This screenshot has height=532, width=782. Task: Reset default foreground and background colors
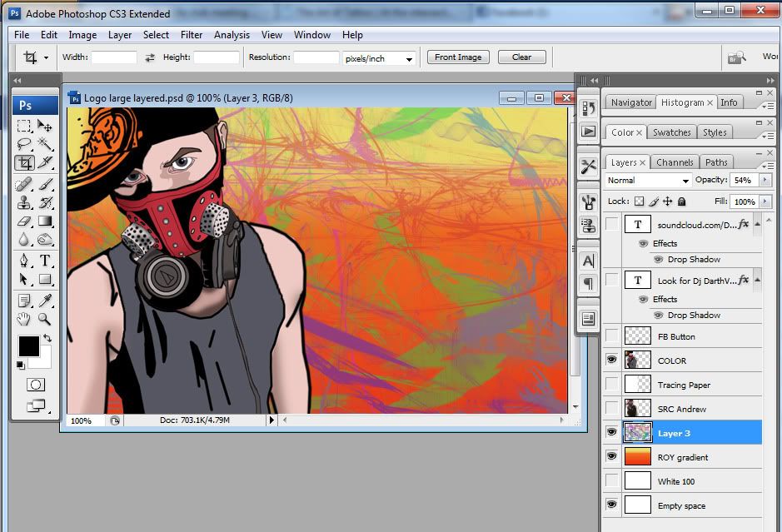[21, 365]
